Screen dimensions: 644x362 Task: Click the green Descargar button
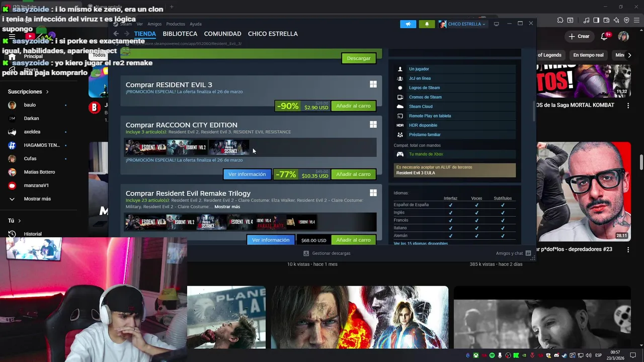[x=359, y=58]
